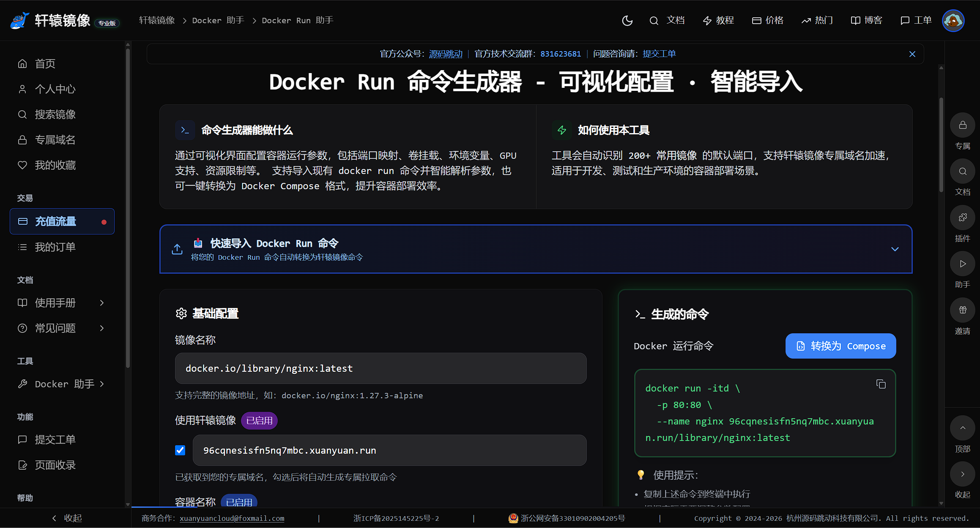The image size is (980, 528).
Task: Click QQ group number 831623681
Action: (561, 54)
